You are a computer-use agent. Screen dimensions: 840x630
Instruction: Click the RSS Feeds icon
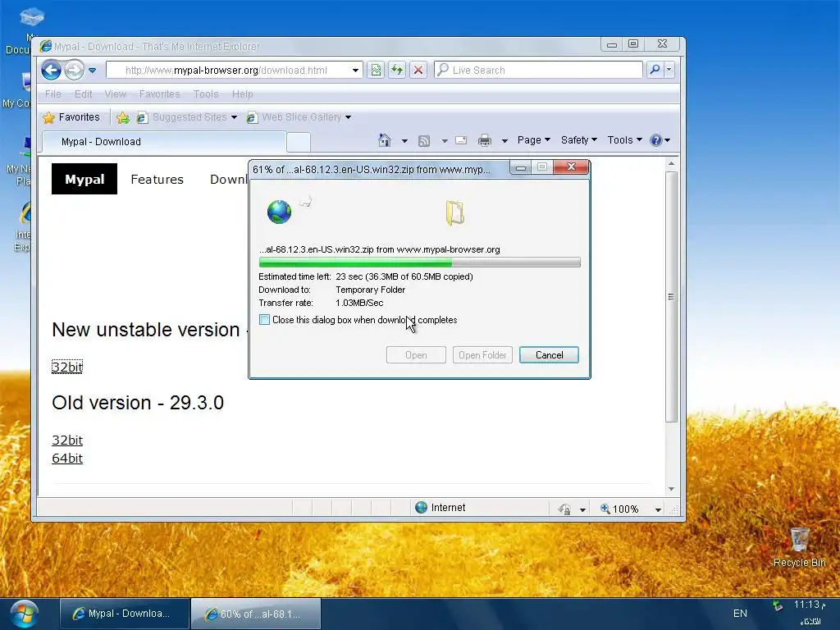[x=424, y=141]
